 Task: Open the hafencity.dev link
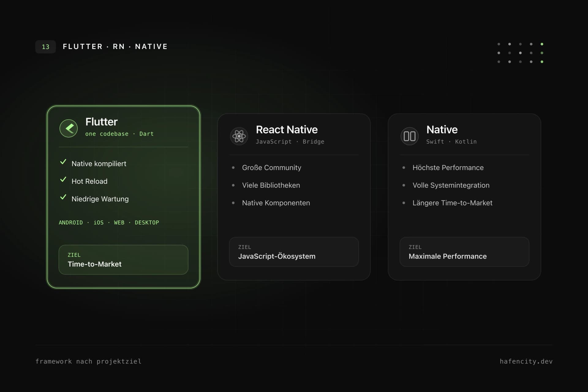(526, 361)
